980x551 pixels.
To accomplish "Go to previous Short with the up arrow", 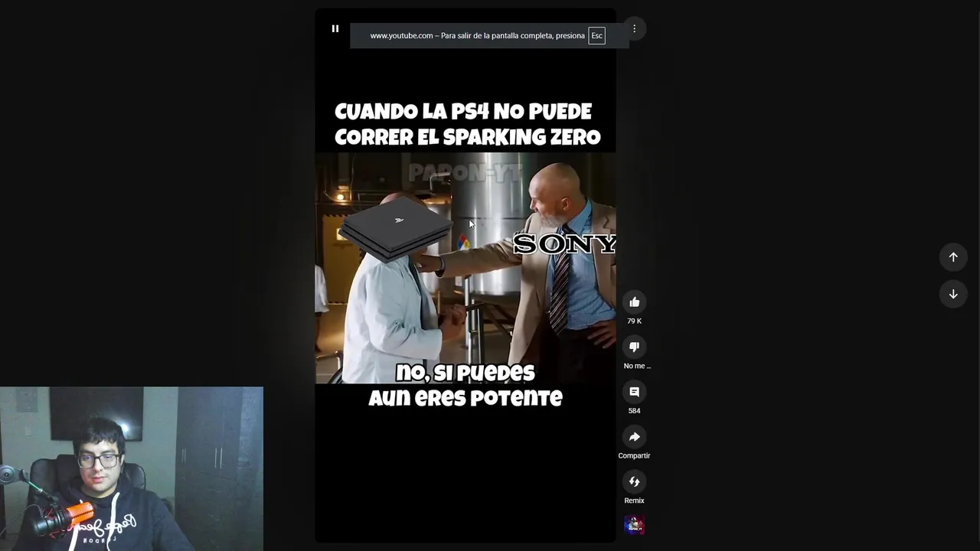I will tap(953, 257).
